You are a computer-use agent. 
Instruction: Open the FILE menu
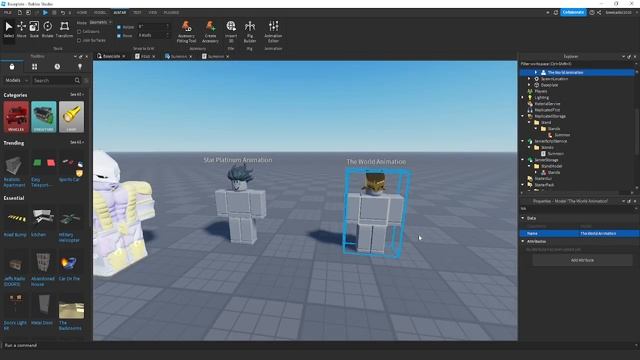pyautogui.click(x=8, y=13)
